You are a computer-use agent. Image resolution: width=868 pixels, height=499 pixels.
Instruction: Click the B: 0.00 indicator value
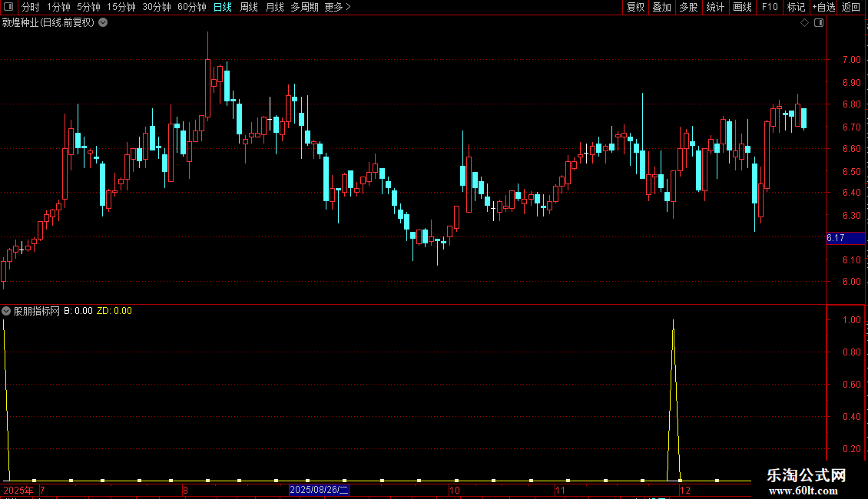pos(78,311)
